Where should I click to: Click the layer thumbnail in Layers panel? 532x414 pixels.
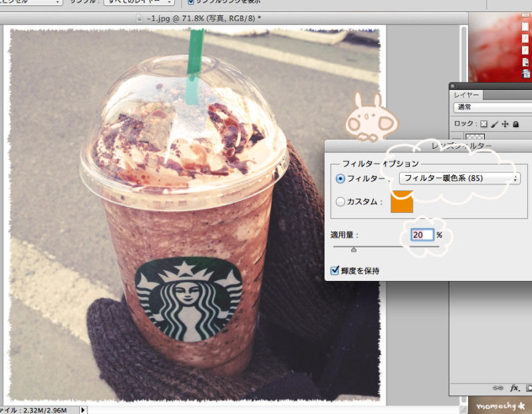click(475, 137)
